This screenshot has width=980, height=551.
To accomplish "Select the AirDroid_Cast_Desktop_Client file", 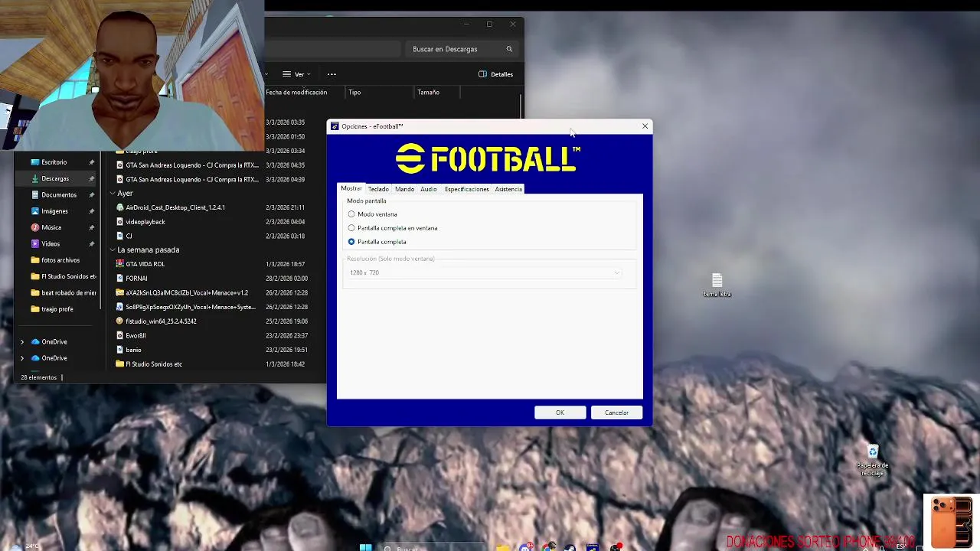I will click(x=175, y=207).
